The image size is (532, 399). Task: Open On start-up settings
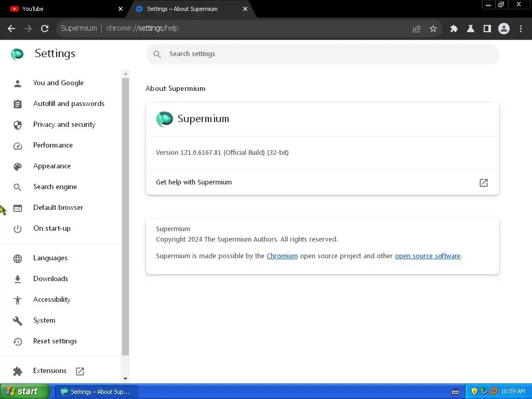[52, 229]
